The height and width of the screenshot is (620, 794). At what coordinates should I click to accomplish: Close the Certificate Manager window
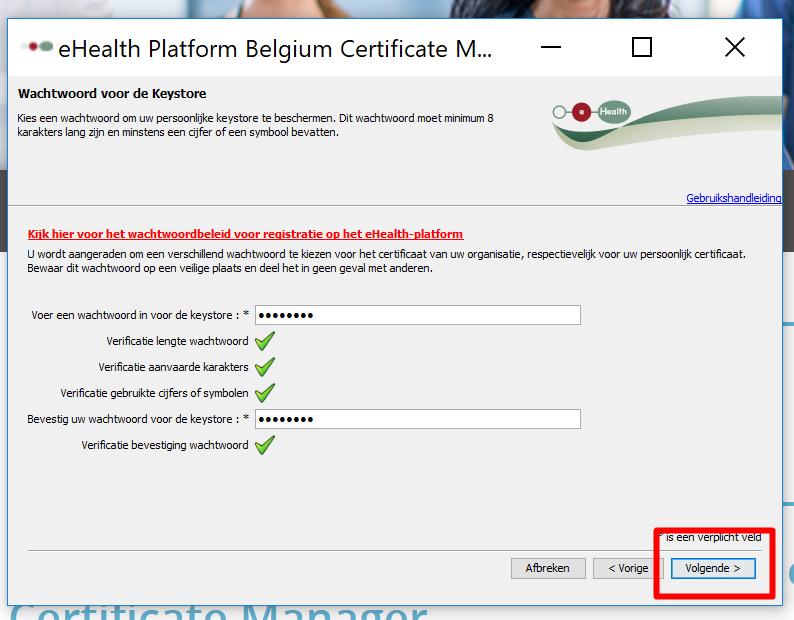point(735,48)
